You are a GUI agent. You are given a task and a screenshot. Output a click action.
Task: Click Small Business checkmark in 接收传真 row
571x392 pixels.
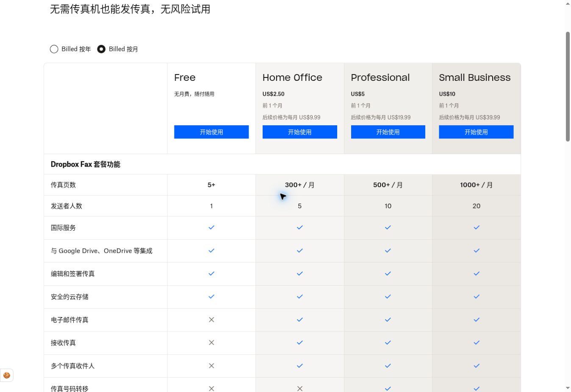coord(477,342)
